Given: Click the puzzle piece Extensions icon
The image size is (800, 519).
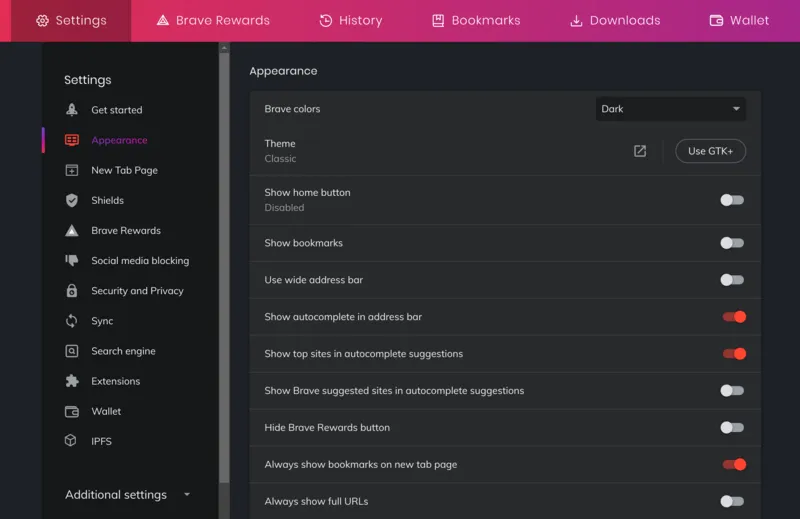Looking at the screenshot, I should click(72, 381).
